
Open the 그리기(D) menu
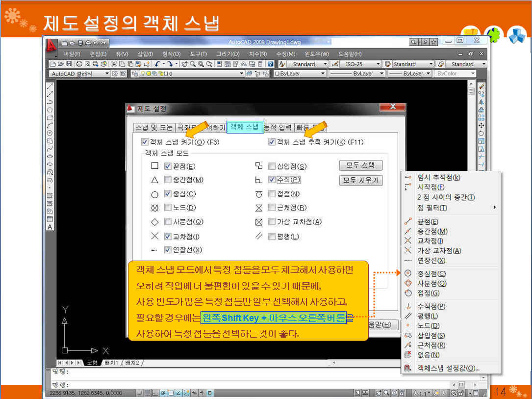click(x=228, y=54)
